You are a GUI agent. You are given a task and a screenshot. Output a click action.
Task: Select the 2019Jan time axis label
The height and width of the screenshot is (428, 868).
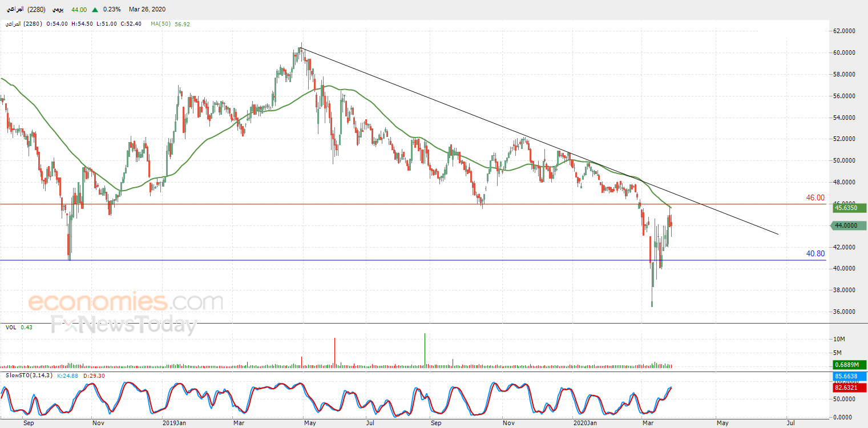click(x=174, y=423)
